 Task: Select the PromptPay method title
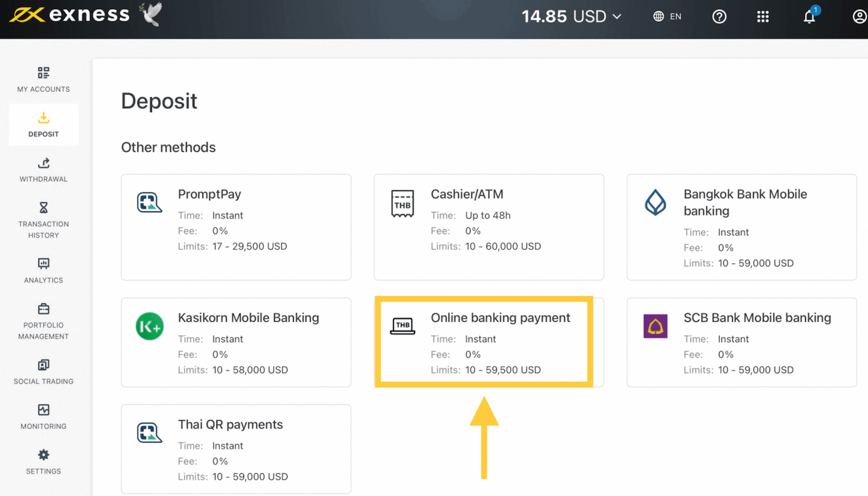click(x=209, y=194)
